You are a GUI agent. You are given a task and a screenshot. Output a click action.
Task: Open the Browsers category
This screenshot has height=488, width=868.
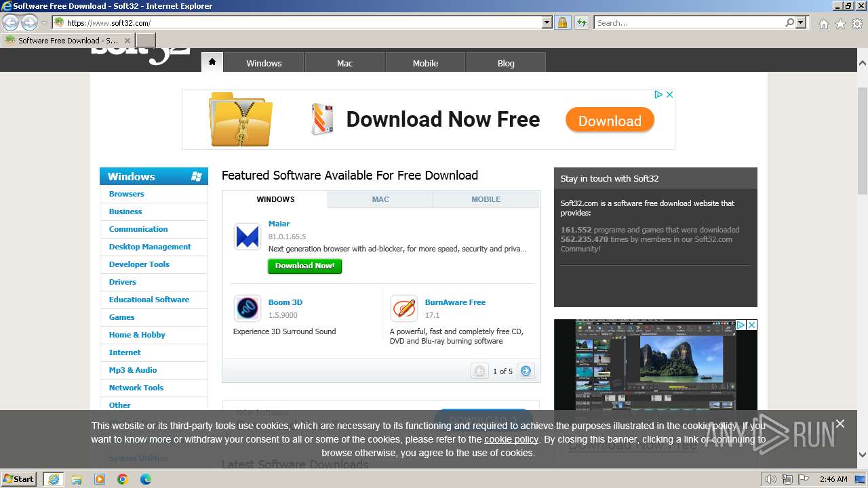(127, 194)
